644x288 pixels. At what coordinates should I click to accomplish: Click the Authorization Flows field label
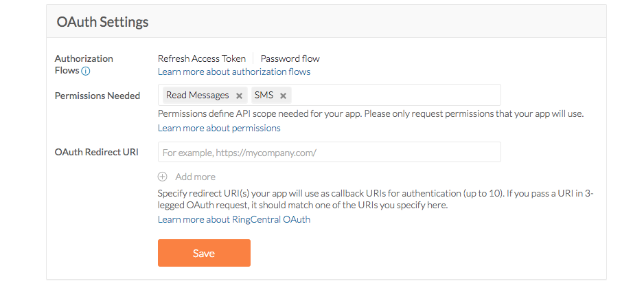click(x=84, y=59)
